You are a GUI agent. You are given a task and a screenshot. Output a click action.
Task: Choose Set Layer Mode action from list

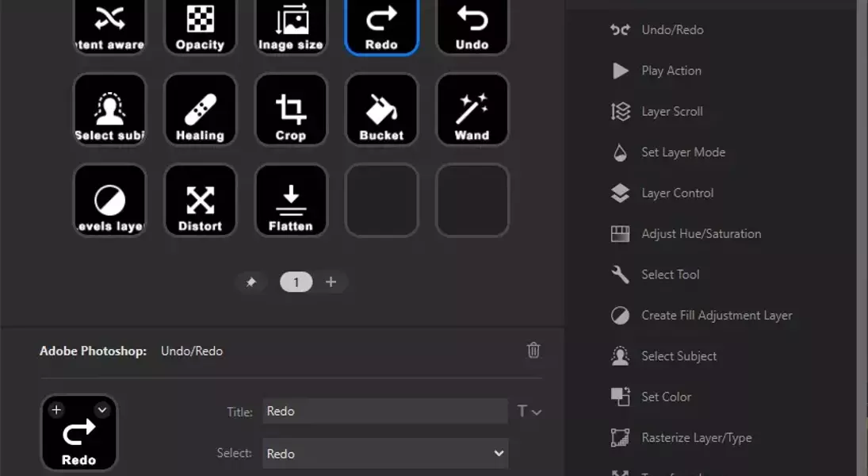click(x=683, y=152)
